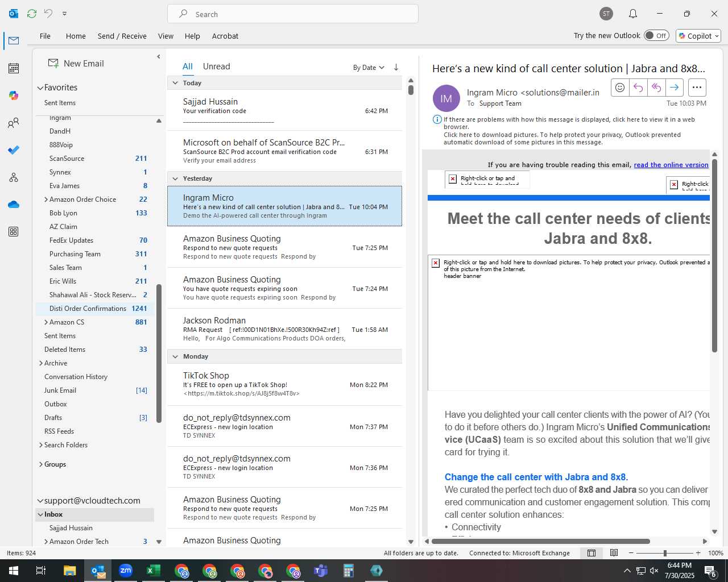Open the Customize Quick Access Toolbar dropdown
The height and width of the screenshot is (582, 728).
pyautogui.click(x=64, y=14)
